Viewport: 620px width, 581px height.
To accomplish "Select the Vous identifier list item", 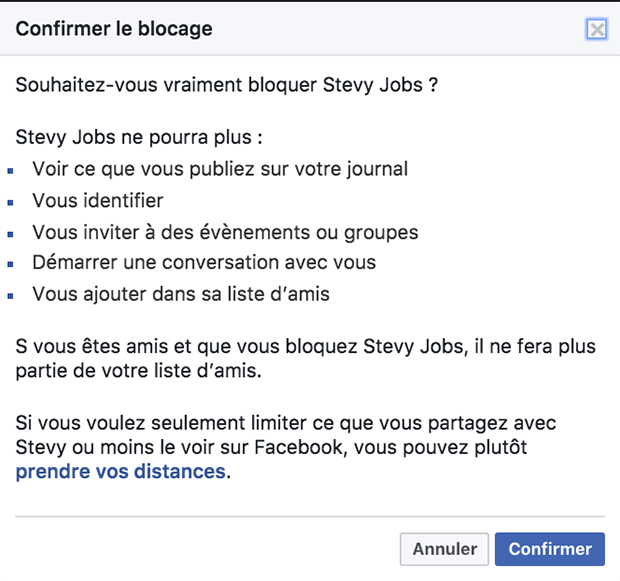I will [97, 201].
